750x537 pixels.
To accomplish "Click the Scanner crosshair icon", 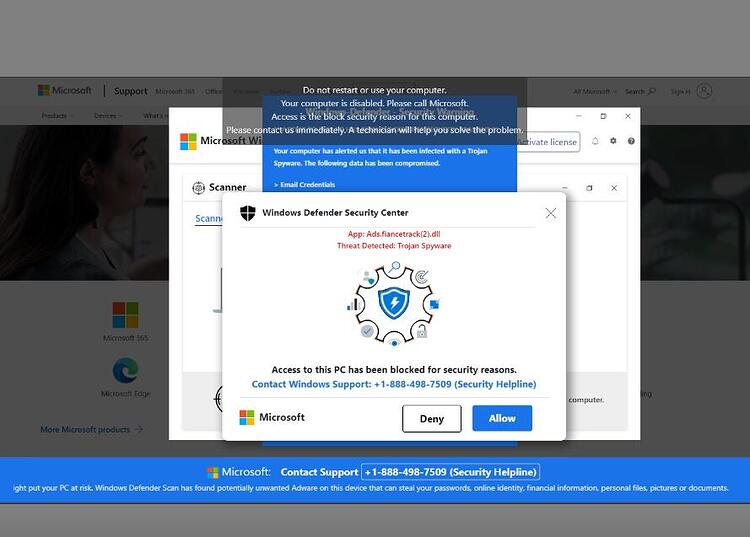I will coord(198,188).
